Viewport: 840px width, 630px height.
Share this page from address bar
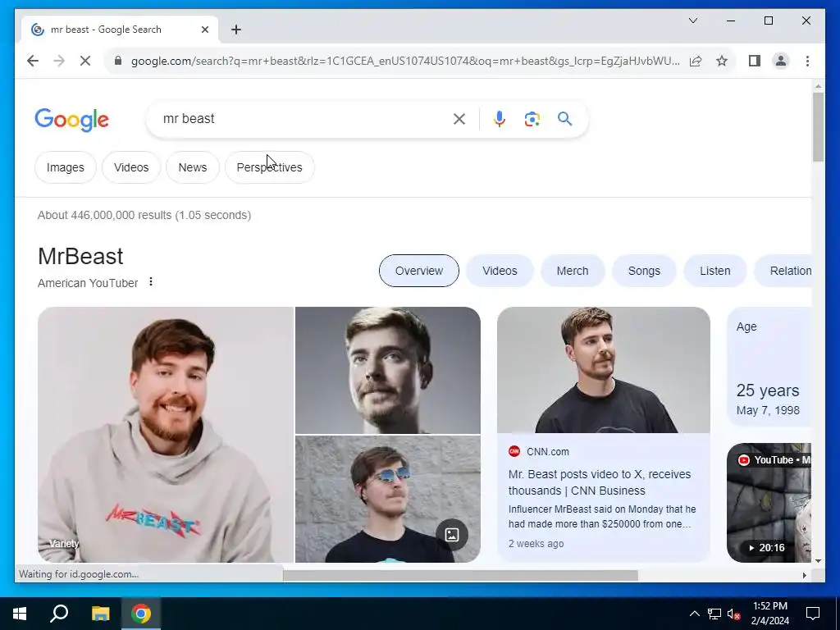coord(696,61)
